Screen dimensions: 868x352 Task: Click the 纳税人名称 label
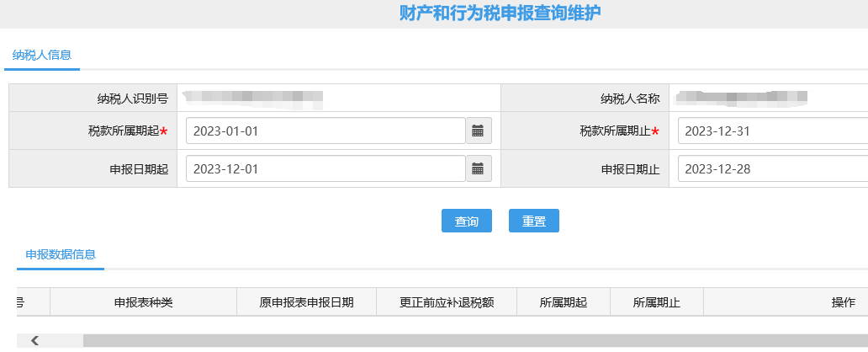(631, 99)
